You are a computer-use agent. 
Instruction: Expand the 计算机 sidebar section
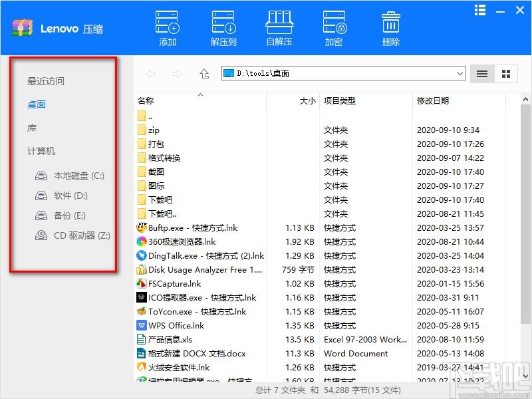click(x=41, y=151)
